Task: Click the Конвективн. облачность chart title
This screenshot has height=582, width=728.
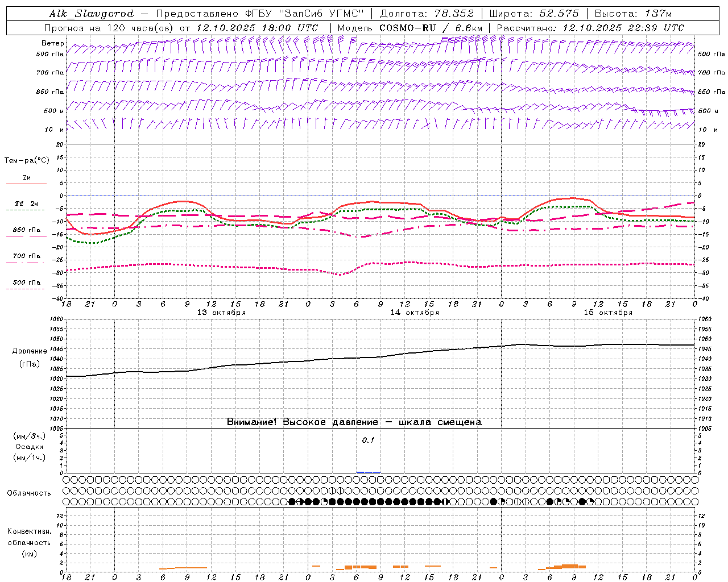Action: (29, 537)
